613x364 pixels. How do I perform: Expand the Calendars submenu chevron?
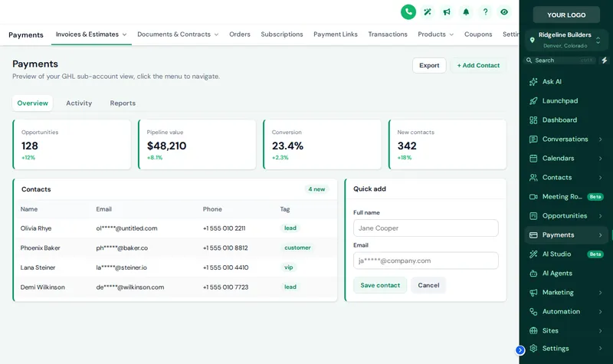coord(600,159)
